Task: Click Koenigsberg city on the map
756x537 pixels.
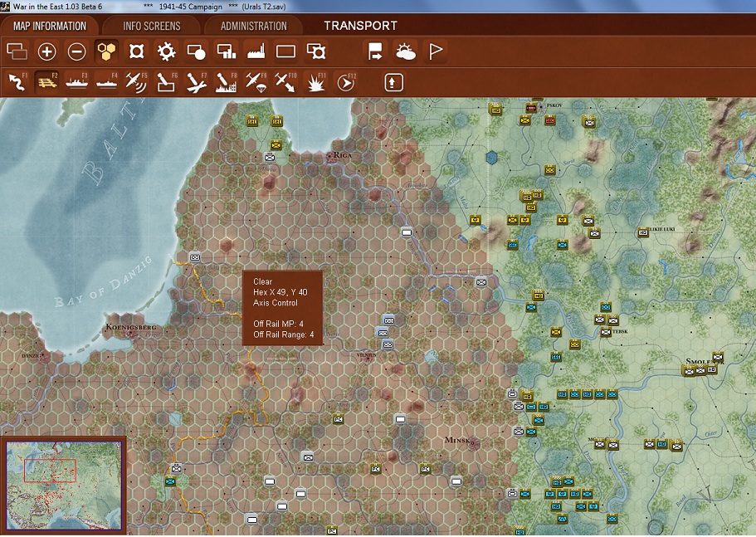Action: (x=130, y=327)
